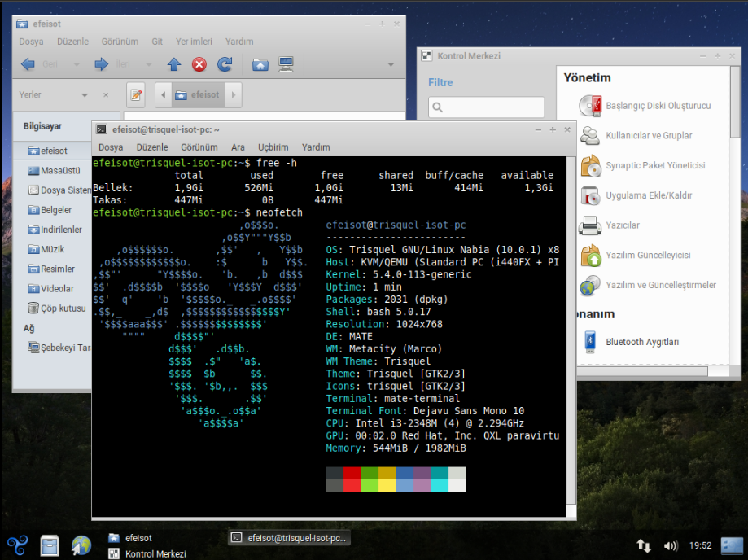Open Synaptic Paket Yöneticisi

coord(654,166)
